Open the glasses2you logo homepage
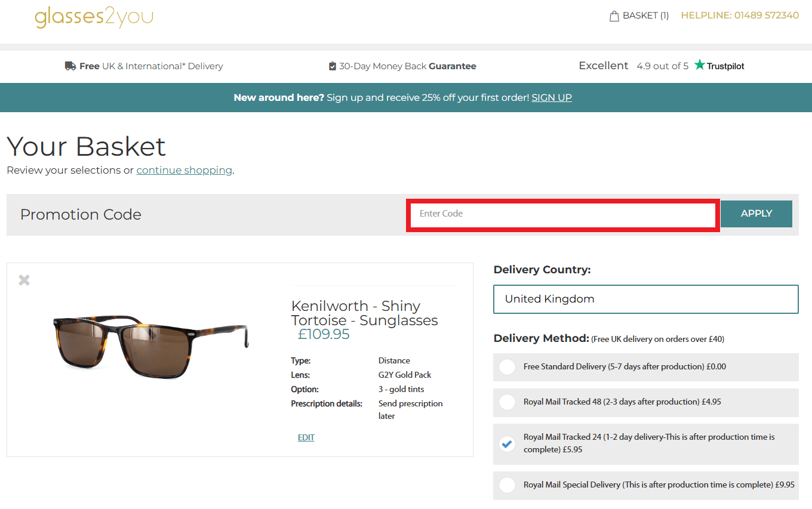Viewport: 812px width, 509px height. coord(94,17)
